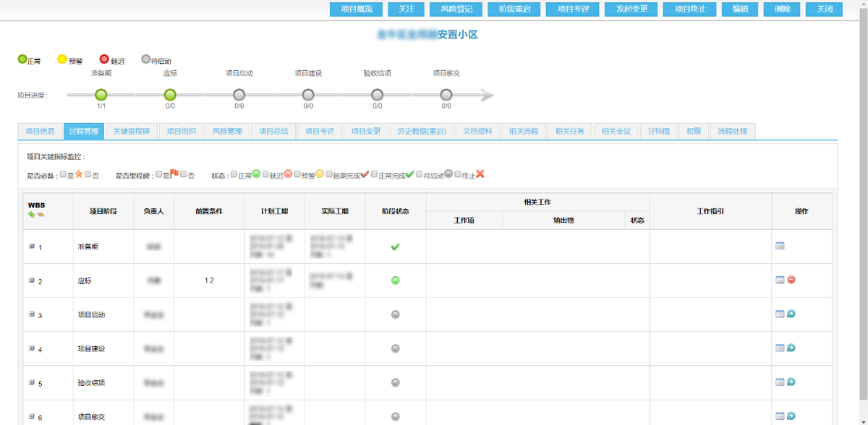This screenshot has width=868, height=425.
Task: Click the green check status icon for 准备期
Action: (x=395, y=247)
